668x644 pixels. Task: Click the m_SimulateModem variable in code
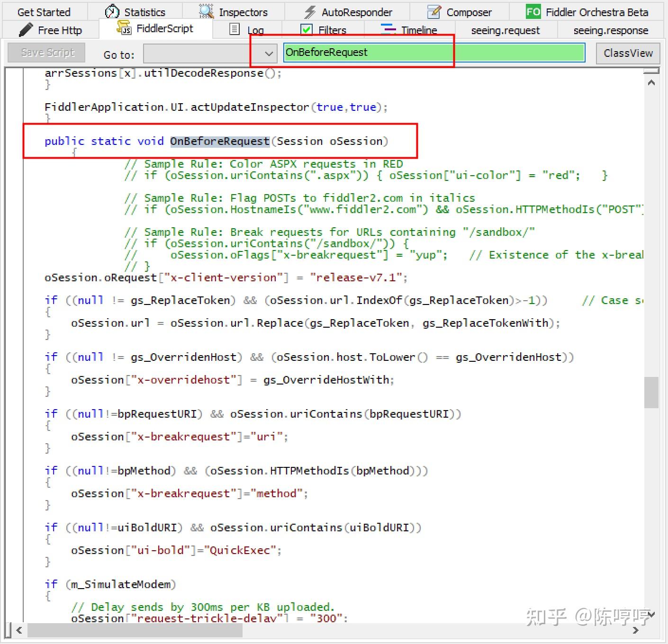[x=120, y=584]
